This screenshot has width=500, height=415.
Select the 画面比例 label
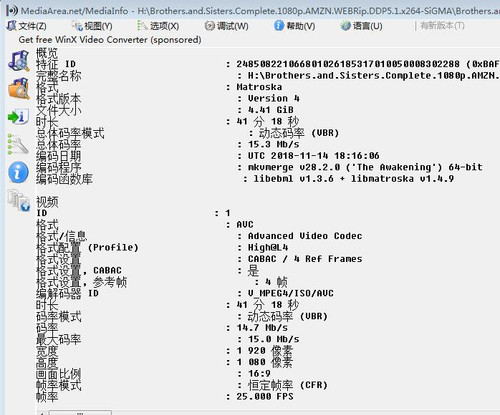59,373
